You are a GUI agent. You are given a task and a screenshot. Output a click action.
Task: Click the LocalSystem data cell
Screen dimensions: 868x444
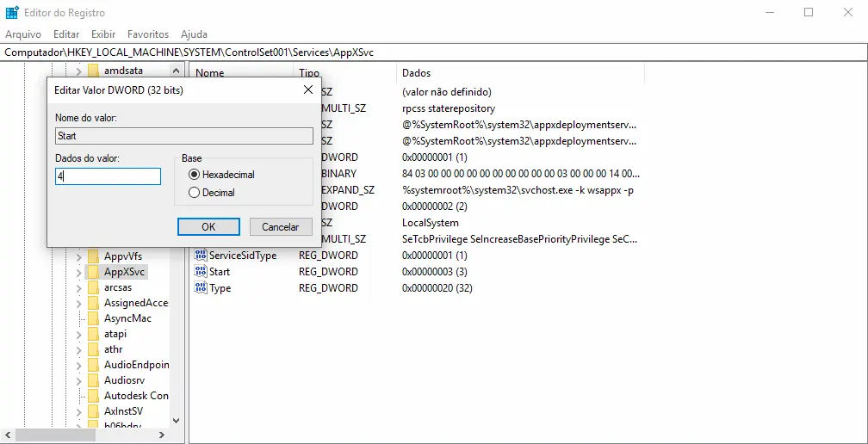(431, 223)
